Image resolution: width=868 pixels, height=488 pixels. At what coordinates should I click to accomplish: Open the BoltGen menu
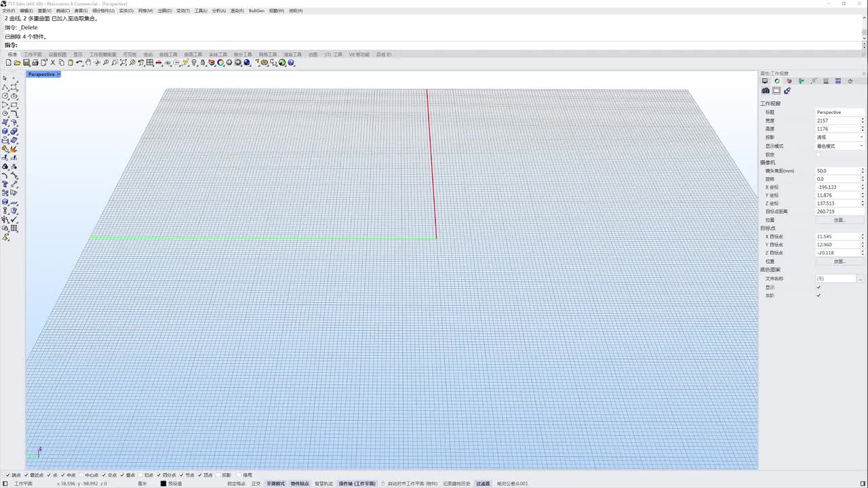[x=256, y=11]
